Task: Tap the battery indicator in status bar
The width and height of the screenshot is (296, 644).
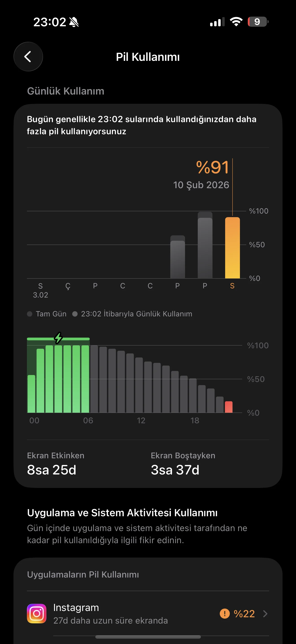Action: 258,22
